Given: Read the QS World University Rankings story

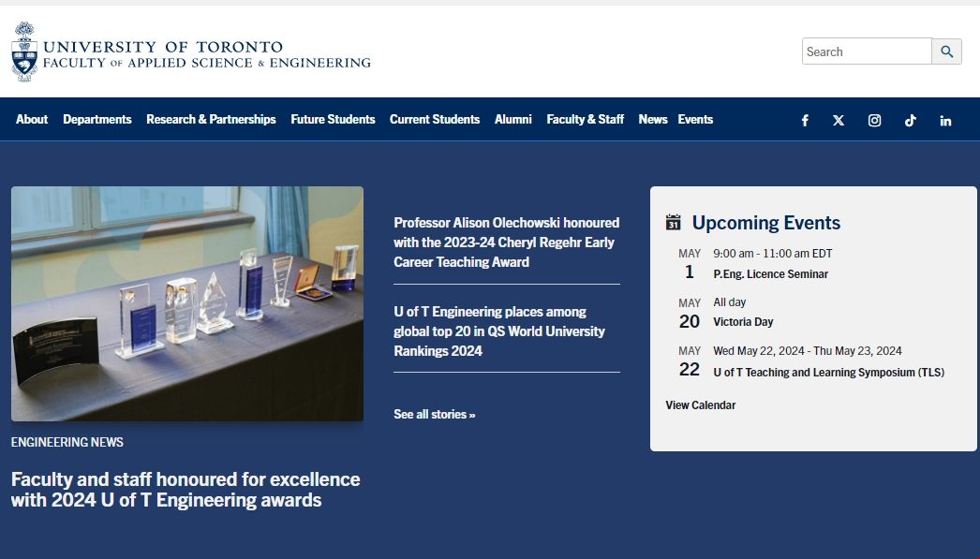Looking at the screenshot, I should coord(499,331).
